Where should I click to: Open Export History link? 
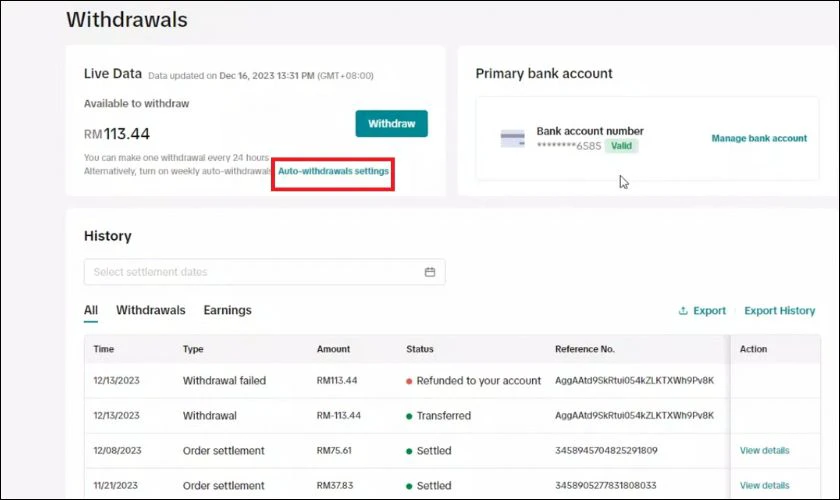click(x=779, y=311)
